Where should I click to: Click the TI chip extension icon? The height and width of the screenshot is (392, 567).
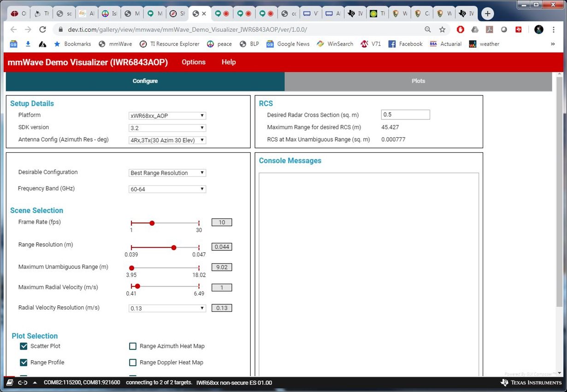[x=519, y=30]
